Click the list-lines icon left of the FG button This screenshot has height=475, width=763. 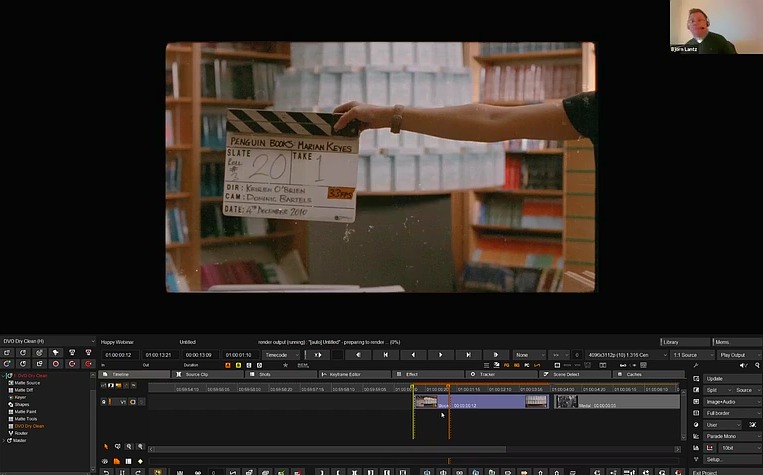click(x=487, y=365)
